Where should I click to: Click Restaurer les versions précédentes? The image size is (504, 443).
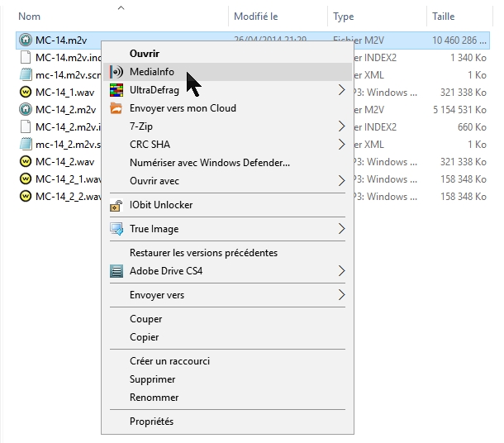coord(203,253)
